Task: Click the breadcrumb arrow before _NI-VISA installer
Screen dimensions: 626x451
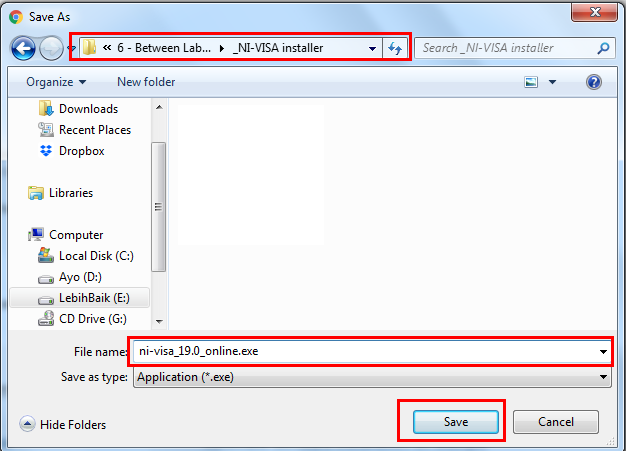Action: point(222,49)
